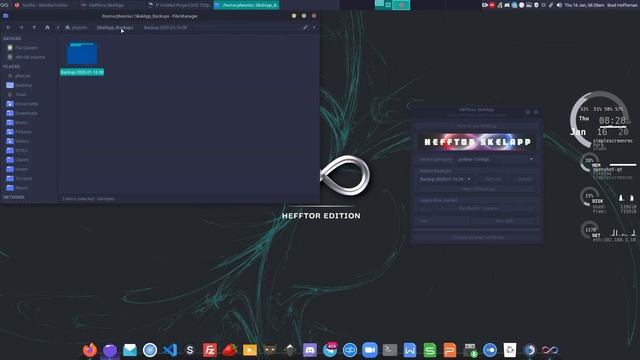The image size is (640, 360).
Task: Open the infinity logo app in dock
Action: (550, 350)
